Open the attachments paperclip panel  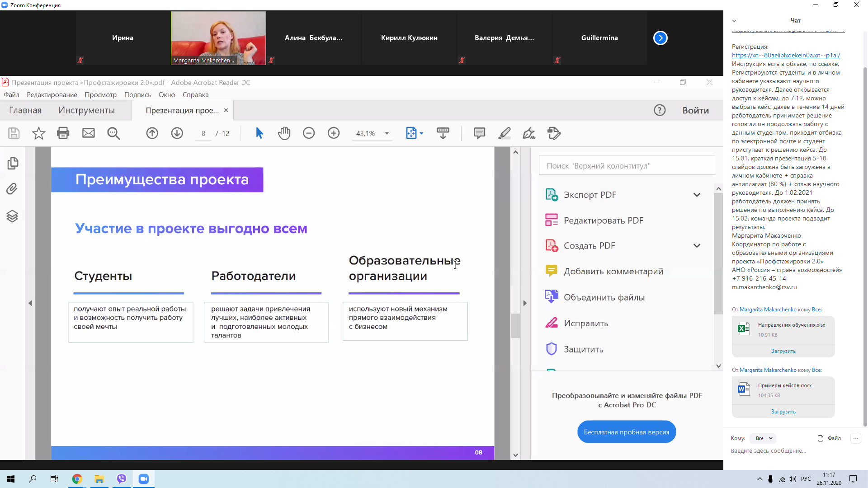12,189
